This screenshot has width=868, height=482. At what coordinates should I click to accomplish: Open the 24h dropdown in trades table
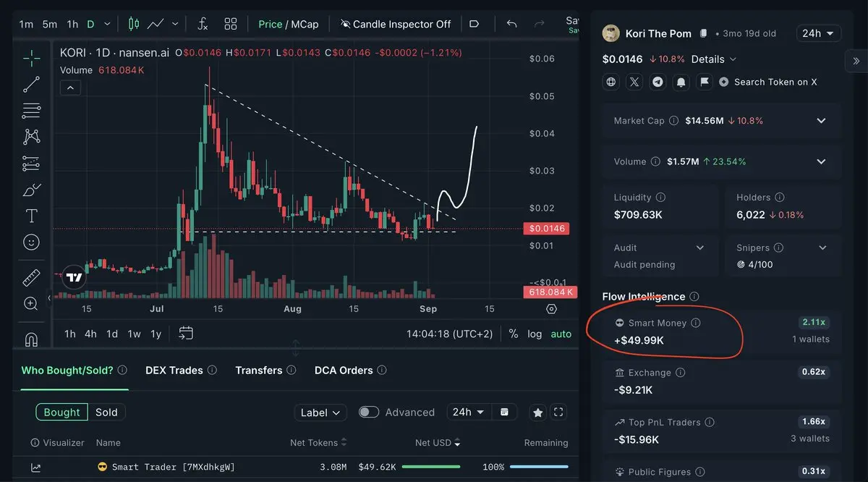468,412
